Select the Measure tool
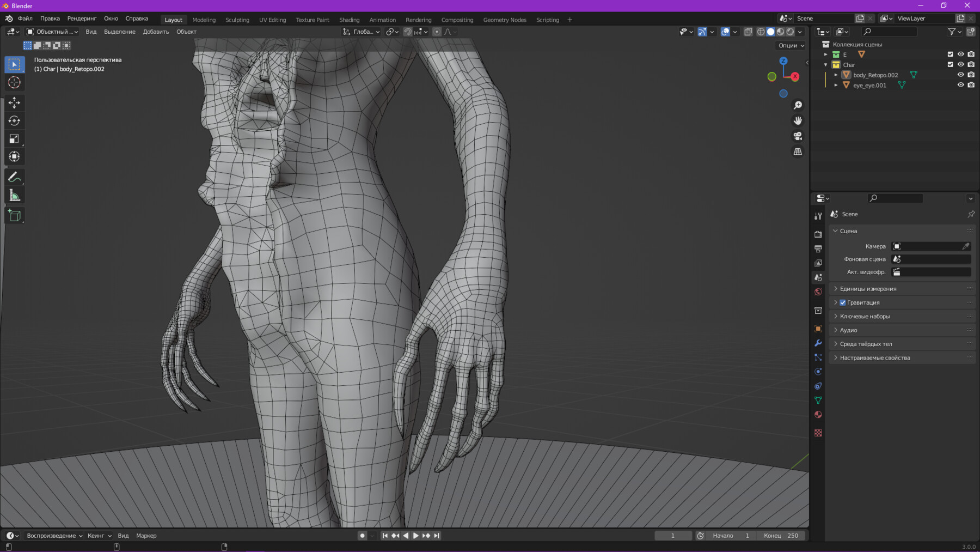 pyautogui.click(x=15, y=196)
